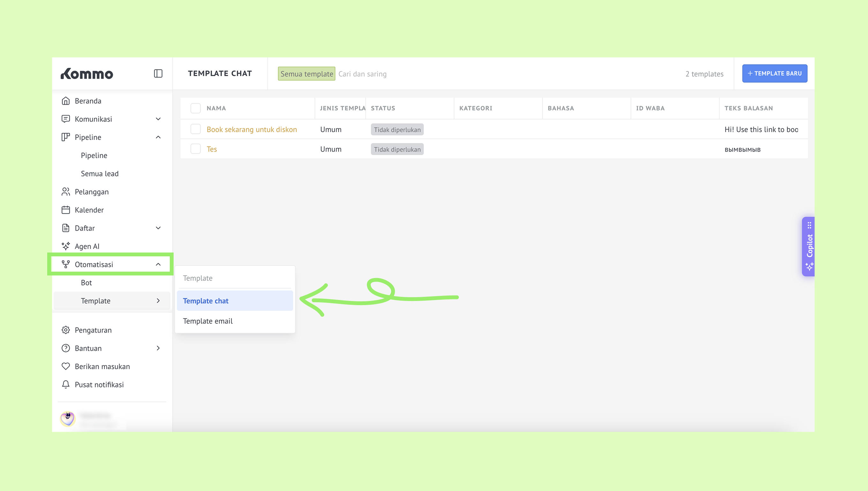Click the Semua template filter tag

[x=306, y=74]
